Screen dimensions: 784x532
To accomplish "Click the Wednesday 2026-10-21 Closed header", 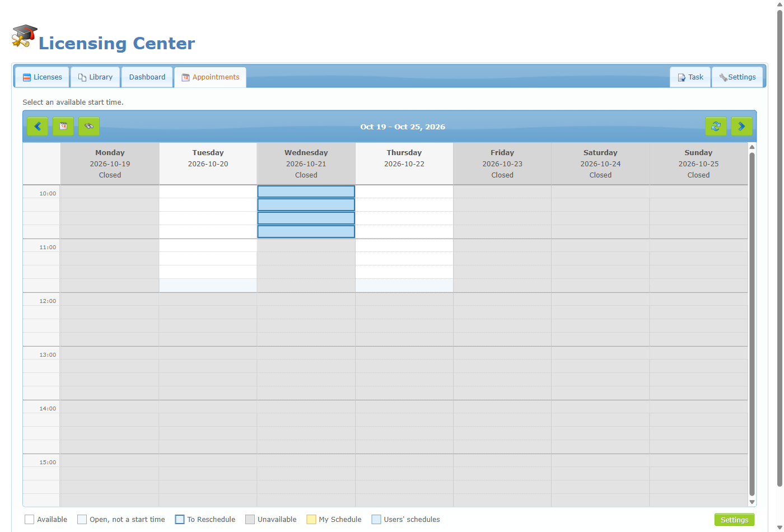I will (x=306, y=164).
